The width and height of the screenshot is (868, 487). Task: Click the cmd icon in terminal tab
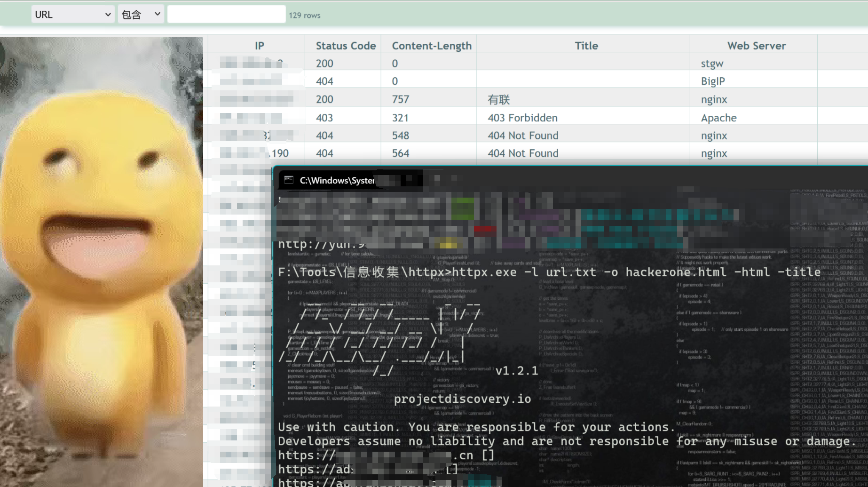[x=289, y=180]
